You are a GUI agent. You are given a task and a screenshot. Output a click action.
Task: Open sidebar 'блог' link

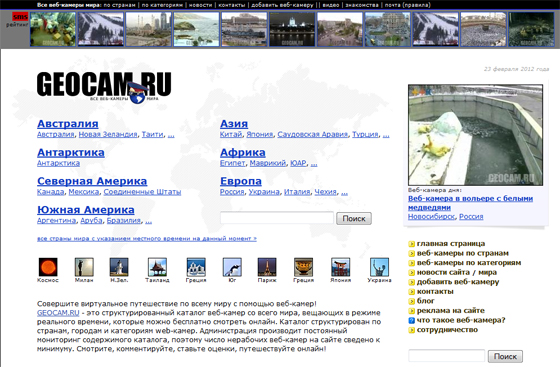[426, 301]
